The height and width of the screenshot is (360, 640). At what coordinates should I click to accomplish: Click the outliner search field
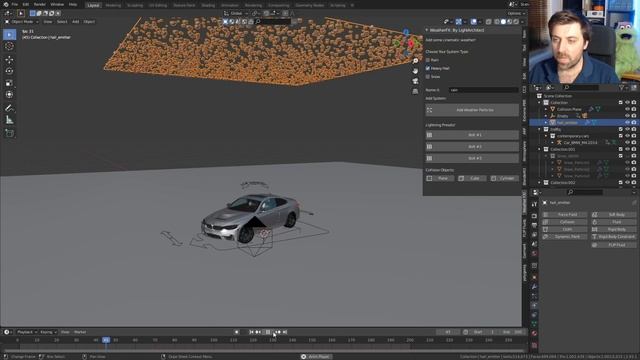pos(582,87)
